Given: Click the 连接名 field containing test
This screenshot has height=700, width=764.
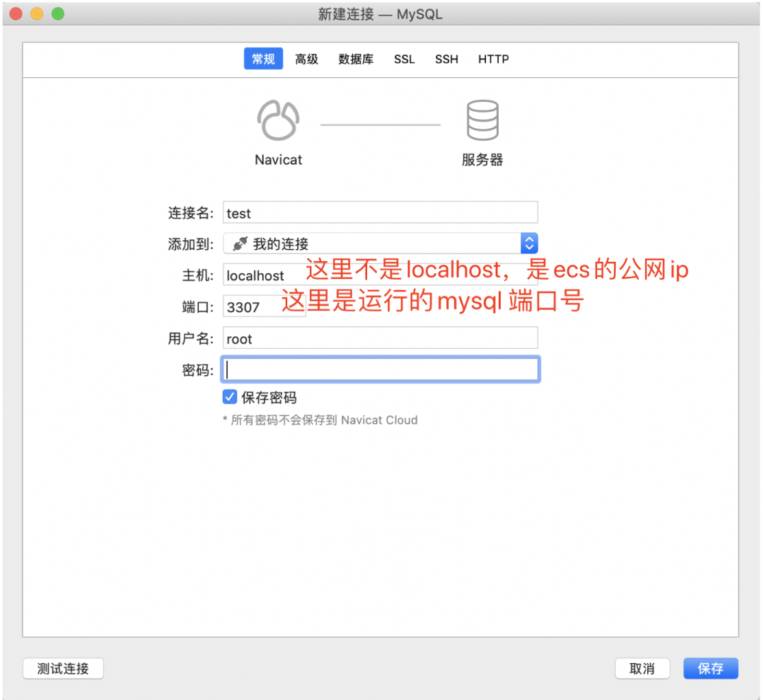Looking at the screenshot, I should [x=380, y=212].
